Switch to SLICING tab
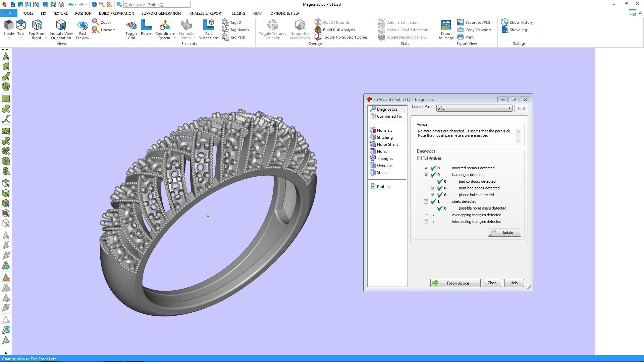The width and height of the screenshot is (644, 362). click(x=238, y=13)
